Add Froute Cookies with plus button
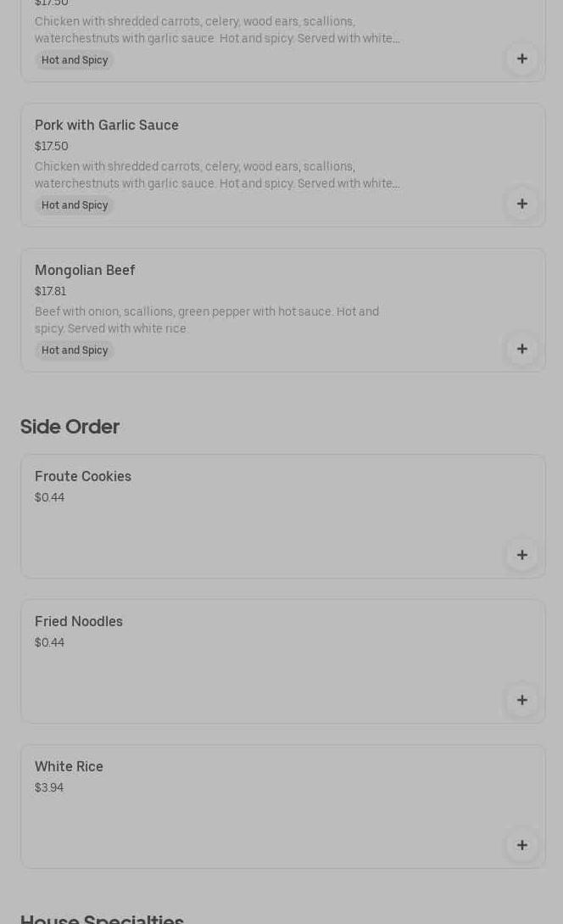The image size is (563, 924). click(521, 555)
